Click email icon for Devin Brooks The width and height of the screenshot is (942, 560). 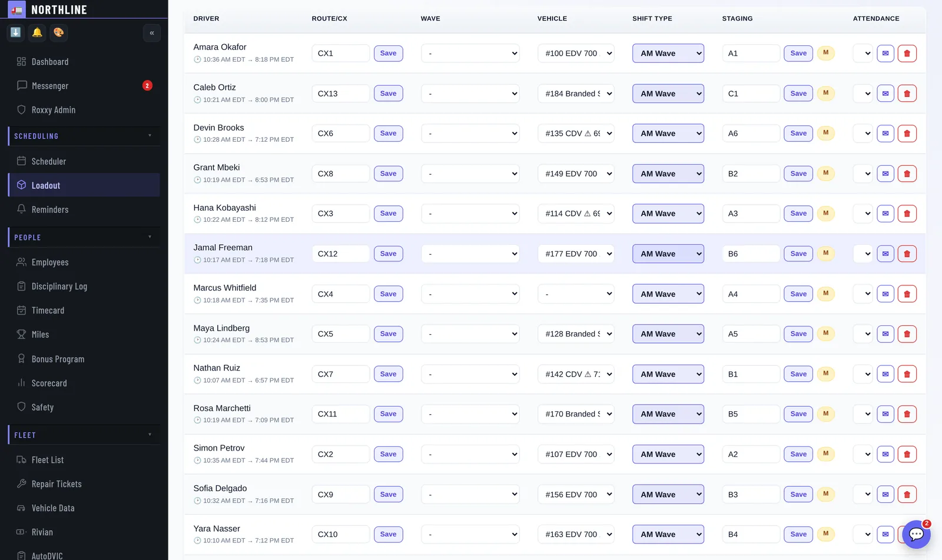click(885, 134)
